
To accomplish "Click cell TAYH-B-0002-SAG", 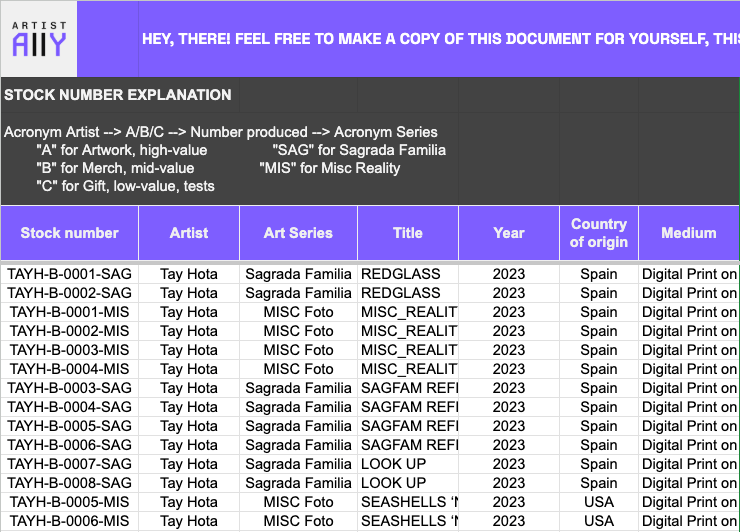I will (x=69, y=293).
